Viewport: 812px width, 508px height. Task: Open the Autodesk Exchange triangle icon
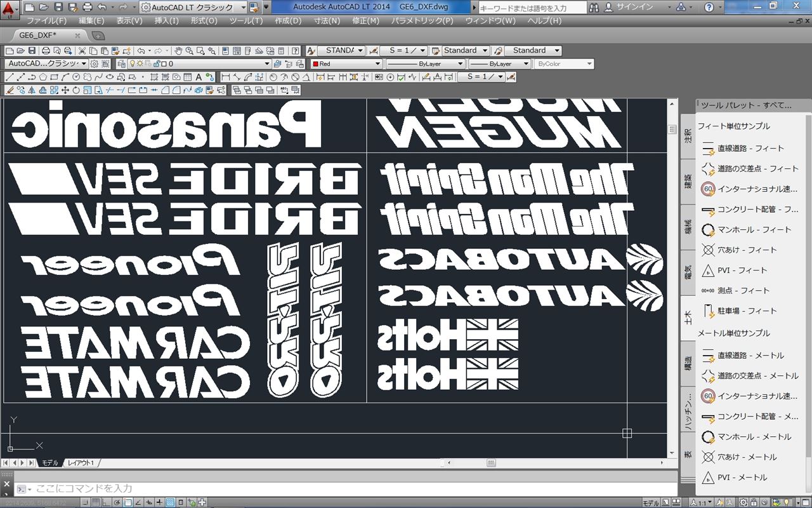pos(681,8)
